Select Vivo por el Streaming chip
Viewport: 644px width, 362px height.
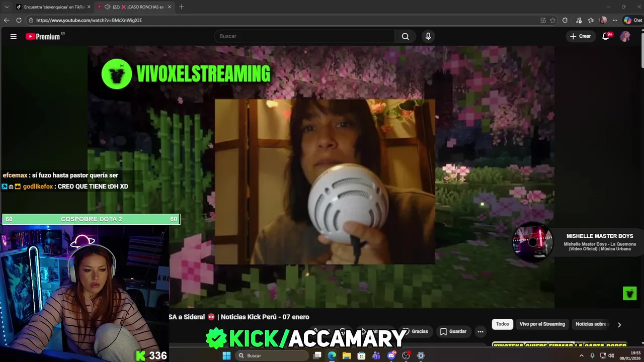tap(542, 324)
